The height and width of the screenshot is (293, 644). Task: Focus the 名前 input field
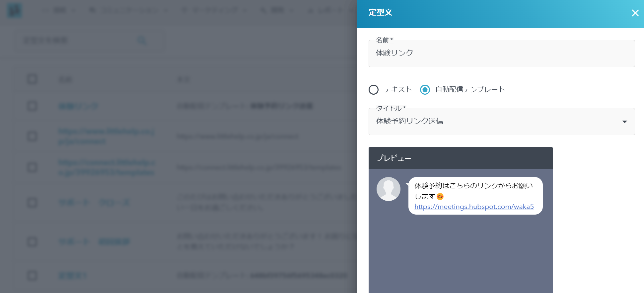pyautogui.click(x=501, y=53)
